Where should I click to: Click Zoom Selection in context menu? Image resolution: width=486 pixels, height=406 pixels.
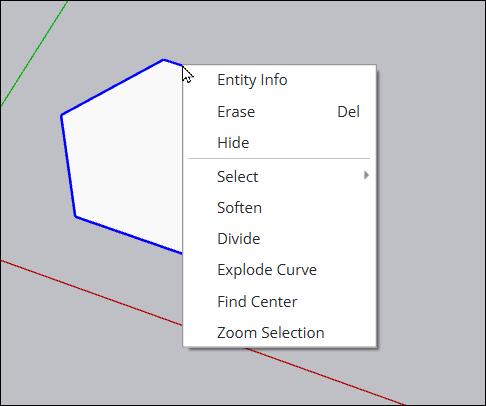tap(280, 333)
